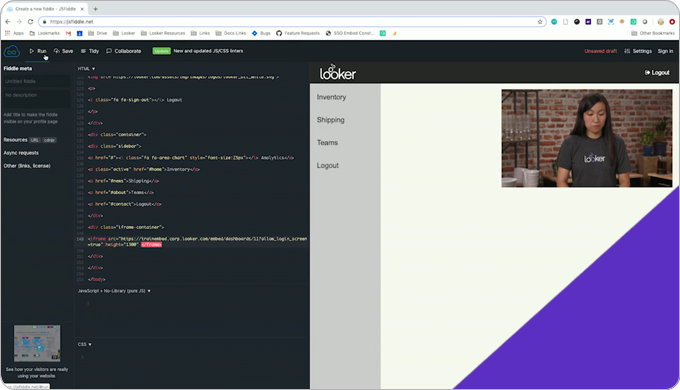Viewport: 680px width, 390px height.
Task: Click the No description field
Action: [36, 98]
